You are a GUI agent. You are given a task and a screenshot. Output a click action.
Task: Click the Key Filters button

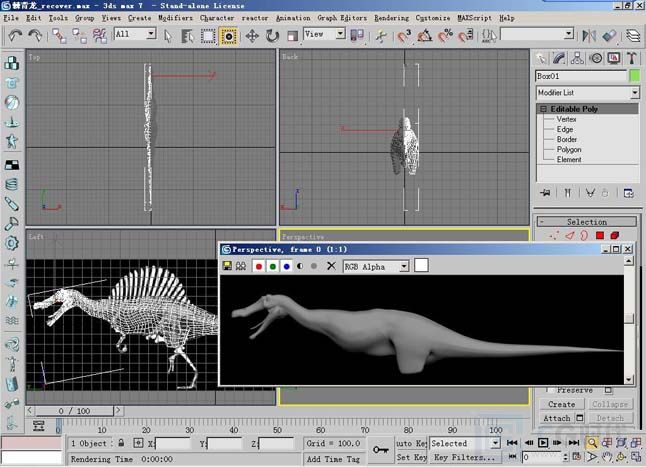click(464, 458)
